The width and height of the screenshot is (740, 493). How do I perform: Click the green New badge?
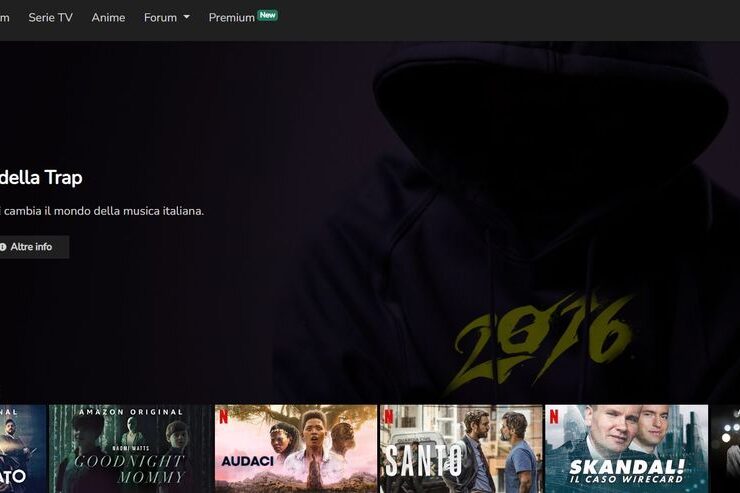[x=268, y=15]
